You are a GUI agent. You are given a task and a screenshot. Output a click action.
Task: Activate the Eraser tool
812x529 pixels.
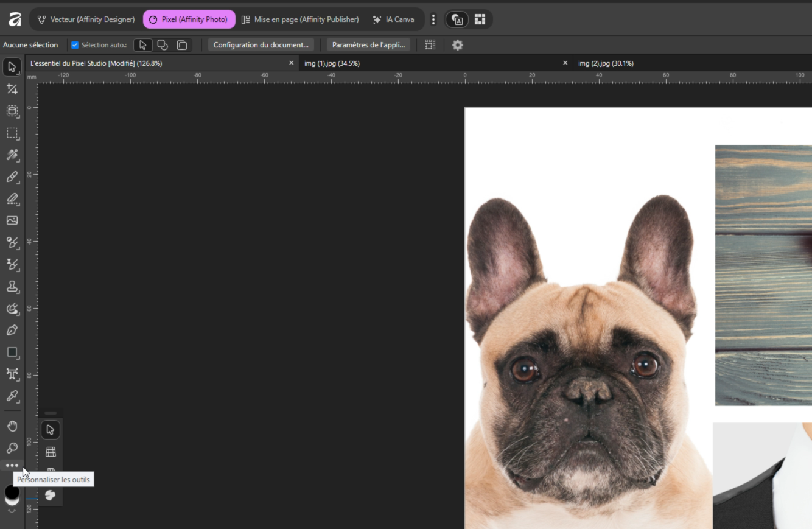12,198
